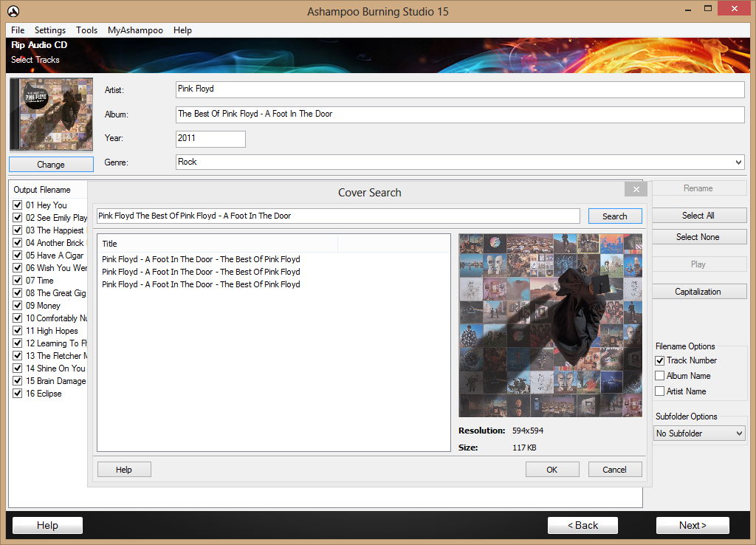Uncheck track 07 Time
This screenshot has height=545, width=756.
click(x=18, y=280)
